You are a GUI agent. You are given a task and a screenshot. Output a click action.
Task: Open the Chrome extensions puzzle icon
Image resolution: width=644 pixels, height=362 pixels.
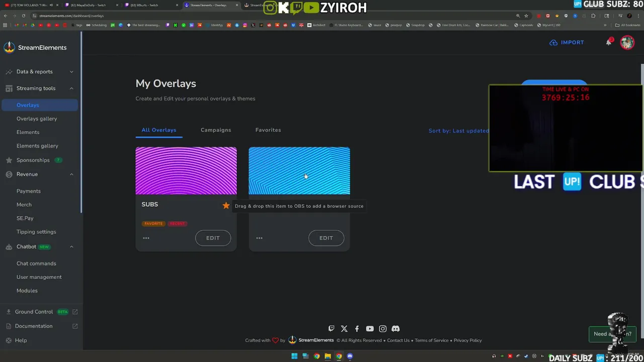[x=593, y=16]
